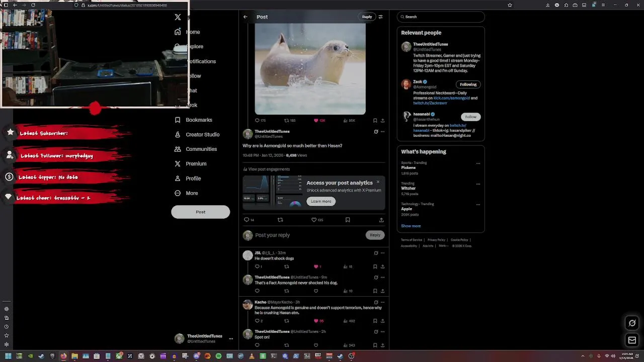Open the seal photo in the quoted post
This screenshot has width=644, height=362.
pyautogui.click(x=310, y=68)
